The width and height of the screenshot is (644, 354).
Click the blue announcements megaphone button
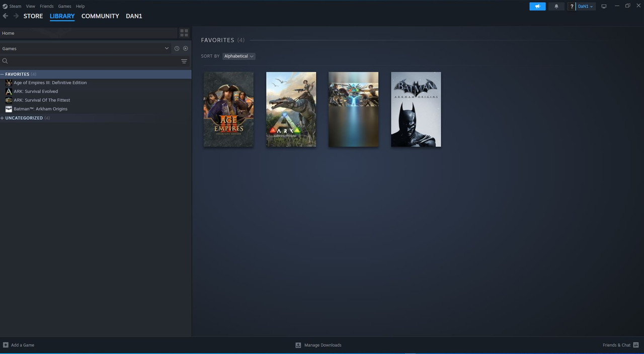pyautogui.click(x=537, y=7)
